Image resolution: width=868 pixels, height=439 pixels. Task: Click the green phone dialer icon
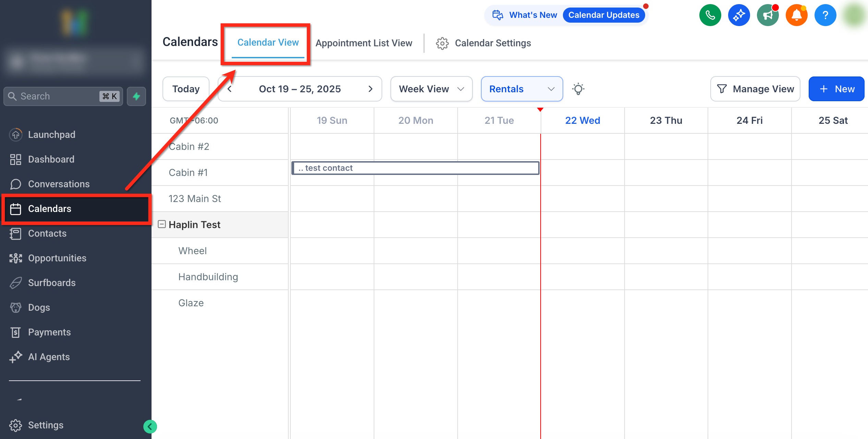710,15
